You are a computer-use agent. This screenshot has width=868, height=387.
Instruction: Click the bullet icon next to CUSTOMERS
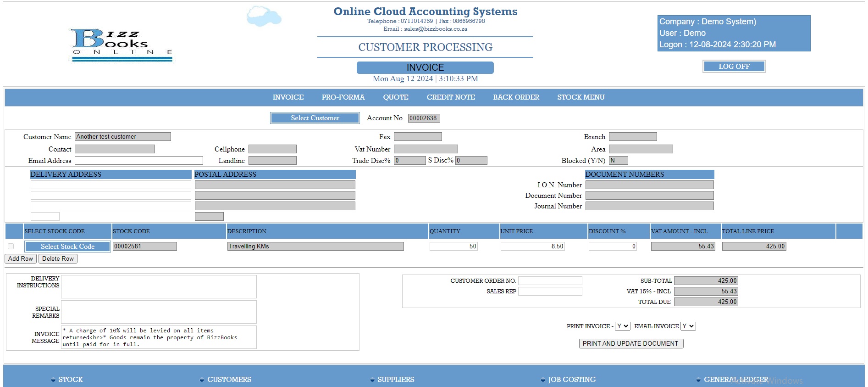tap(202, 380)
